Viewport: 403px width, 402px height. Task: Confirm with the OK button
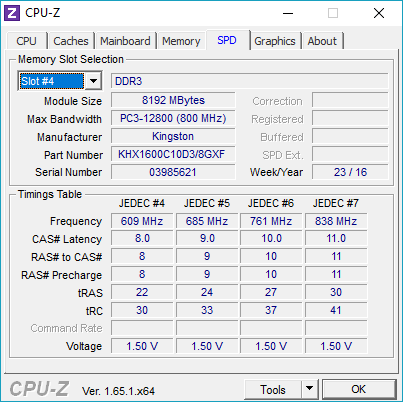pyautogui.click(x=359, y=389)
